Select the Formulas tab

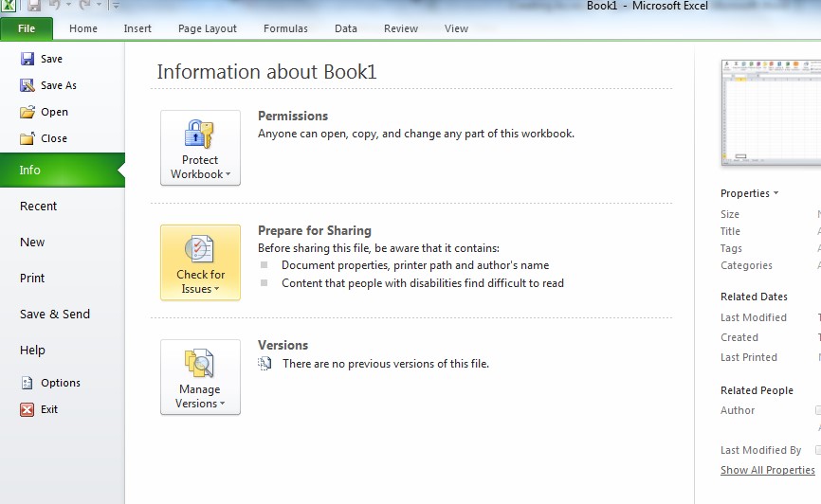click(x=285, y=28)
